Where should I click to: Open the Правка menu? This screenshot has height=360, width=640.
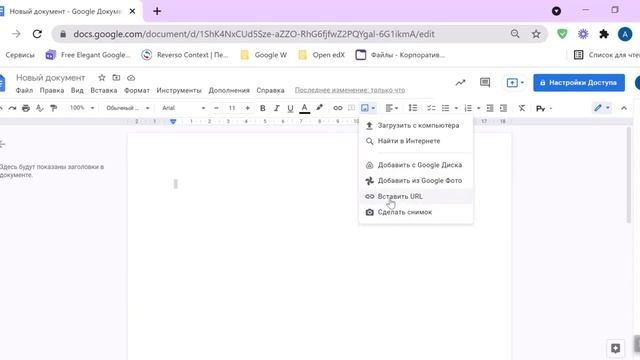coord(52,90)
